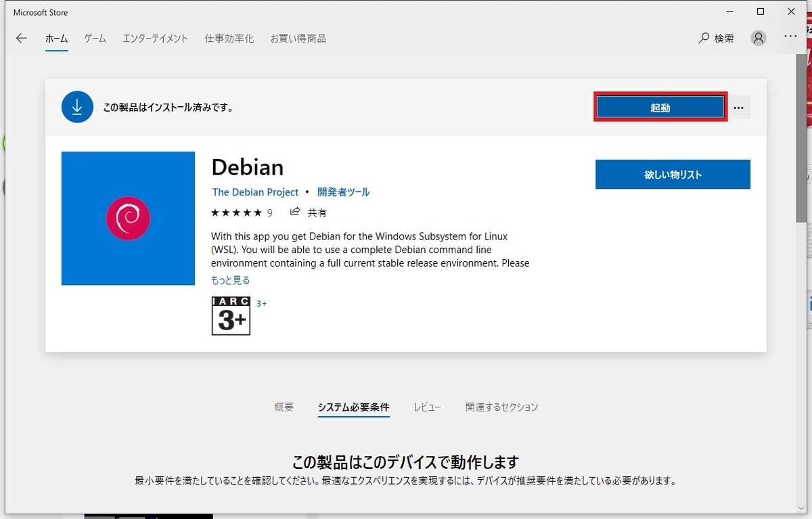Switch to the ゲーム category
The width and height of the screenshot is (812, 519).
[94, 39]
